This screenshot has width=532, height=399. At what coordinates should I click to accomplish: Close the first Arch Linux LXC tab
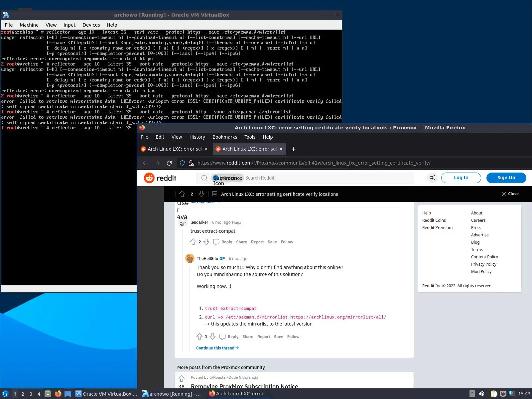pyautogui.click(x=206, y=149)
